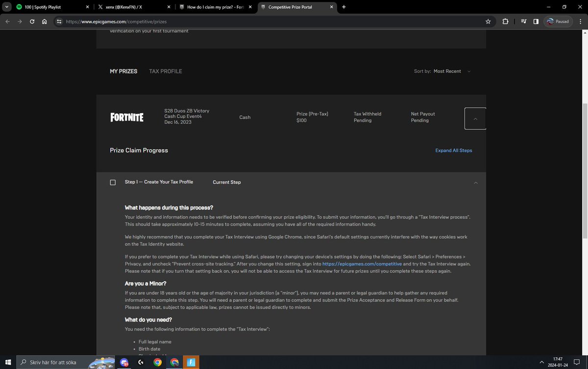This screenshot has width=588, height=369.
Task: Click the 'Net Payout' label
Action: click(x=423, y=114)
